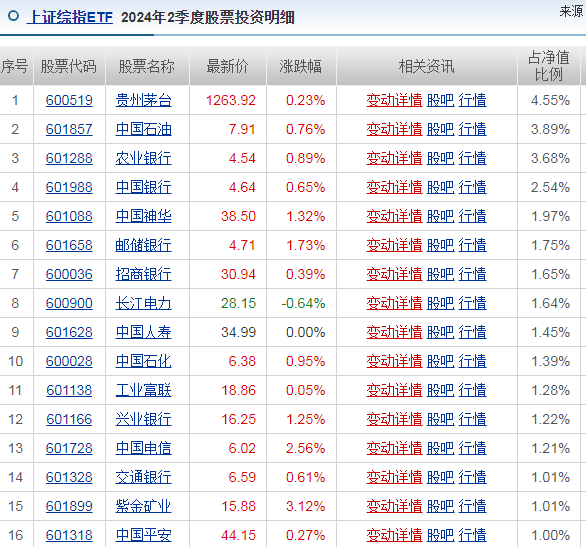This screenshot has width=586, height=547.
Task: Click the 占净值比例 column header
Action: point(549,66)
